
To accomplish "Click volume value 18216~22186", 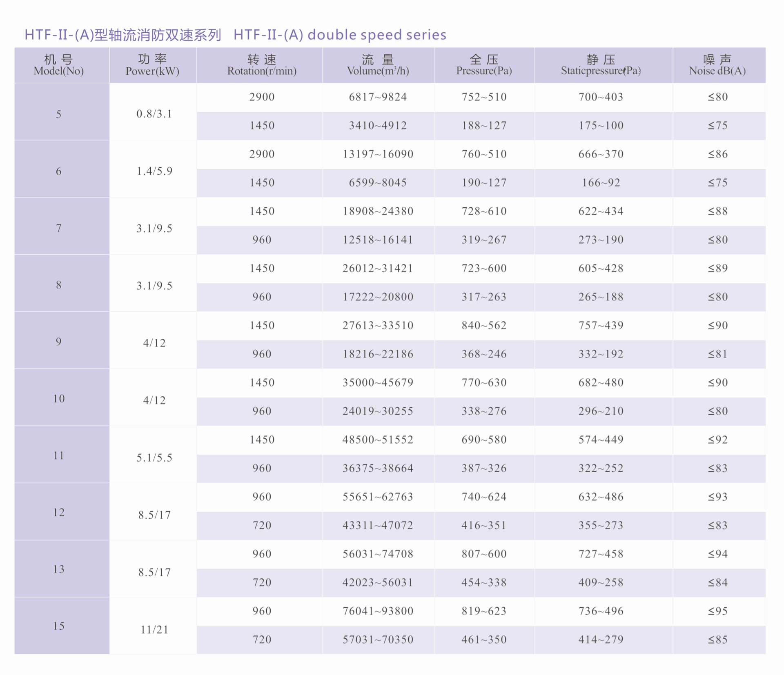I will [x=378, y=354].
